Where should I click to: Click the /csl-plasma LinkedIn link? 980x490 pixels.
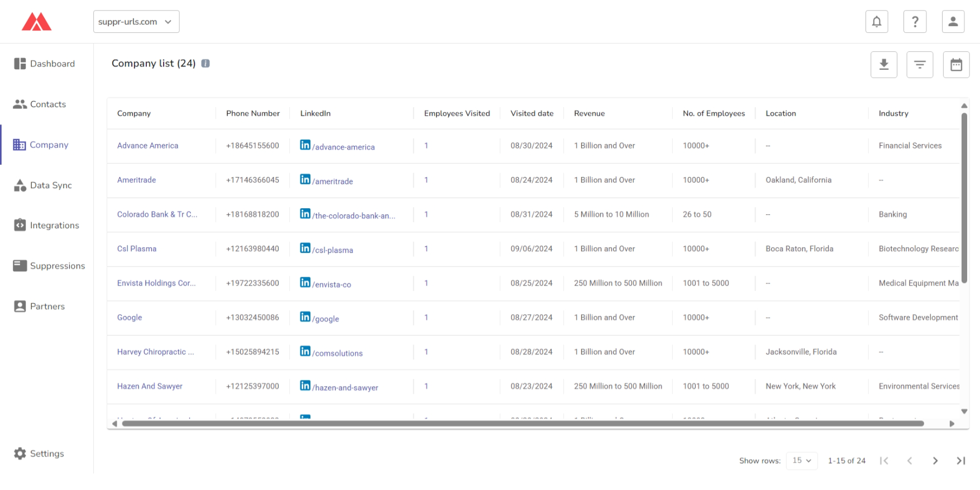(x=333, y=250)
